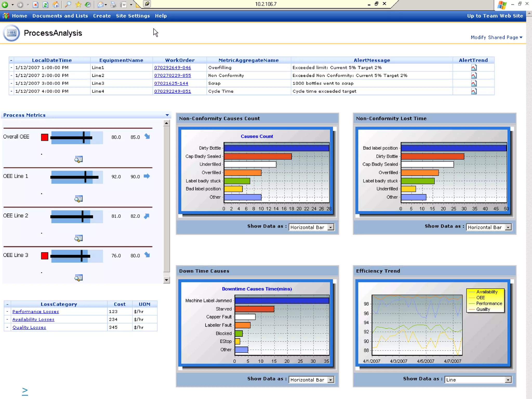
Task: Click the OEE Line 1 bullet gauge
Action: tap(77, 177)
